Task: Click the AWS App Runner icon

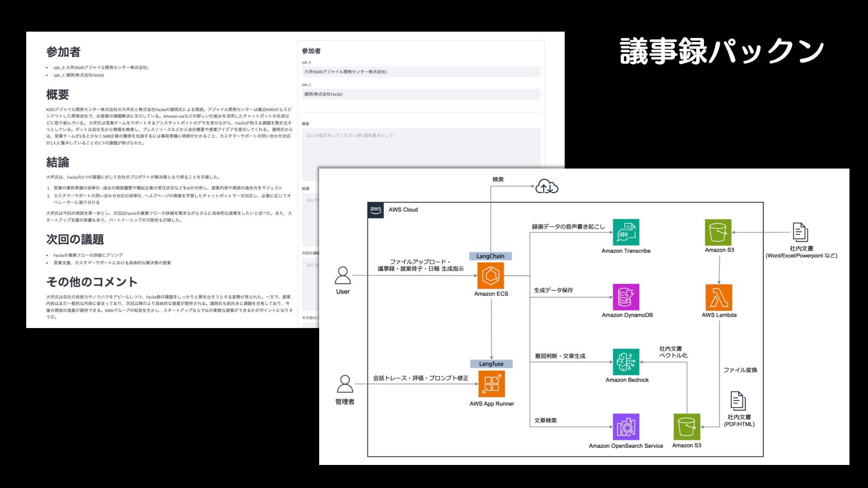Action: click(x=491, y=384)
